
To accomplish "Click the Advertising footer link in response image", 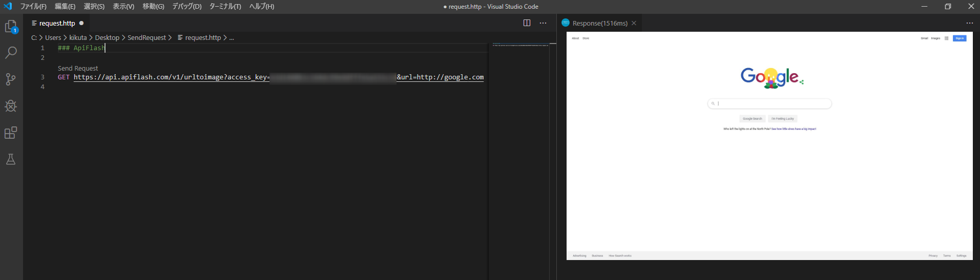I will 579,256.
